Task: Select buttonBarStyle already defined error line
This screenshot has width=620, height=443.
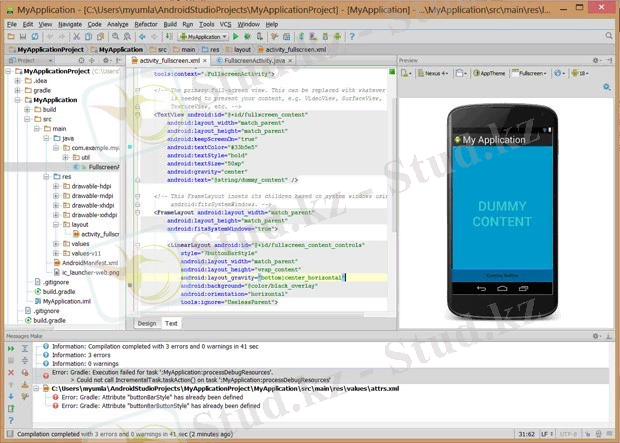Action: point(160,397)
